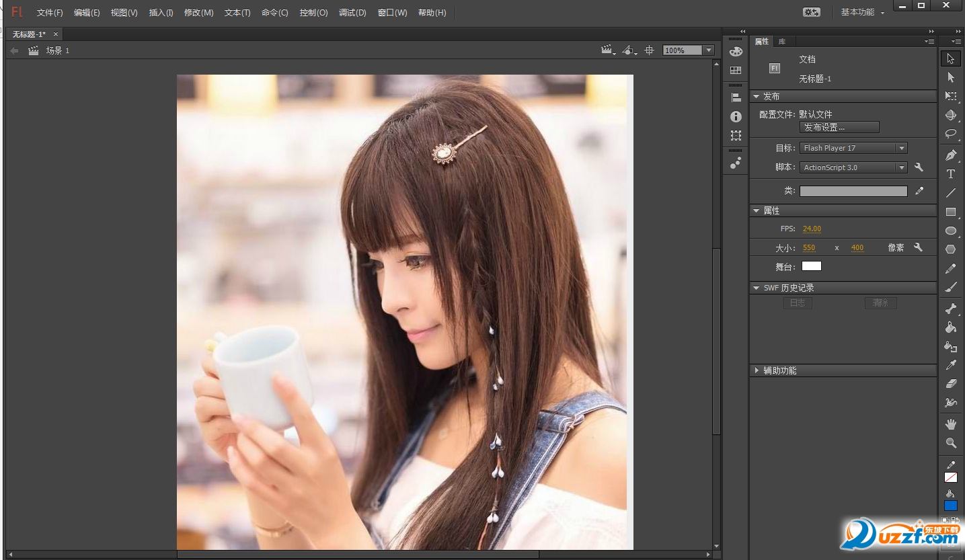
Task: Expand the 辅助功能 section
Action: pyautogui.click(x=757, y=370)
